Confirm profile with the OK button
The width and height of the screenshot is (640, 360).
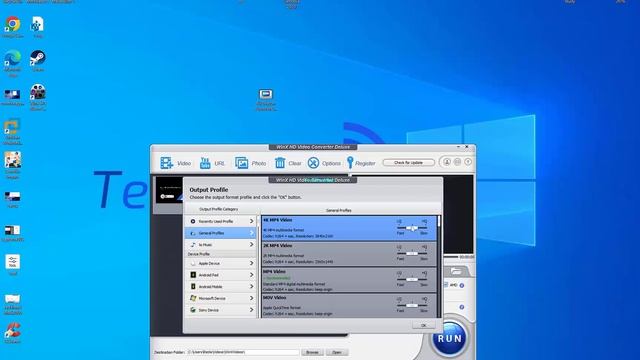click(423, 325)
